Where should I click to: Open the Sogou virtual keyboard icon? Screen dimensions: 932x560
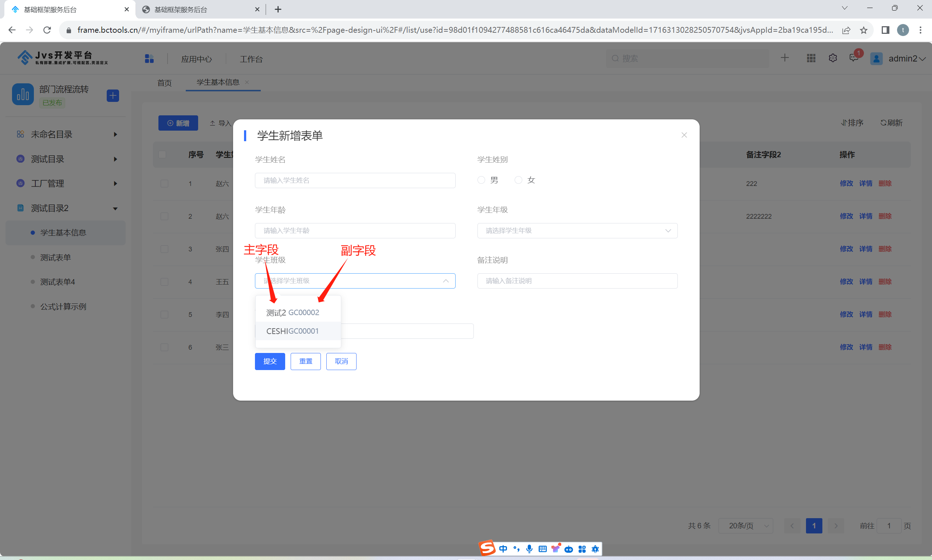coord(542,549)
